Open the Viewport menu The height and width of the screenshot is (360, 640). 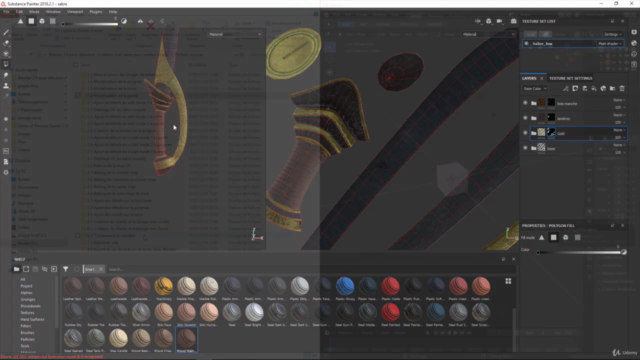point(75,12)
